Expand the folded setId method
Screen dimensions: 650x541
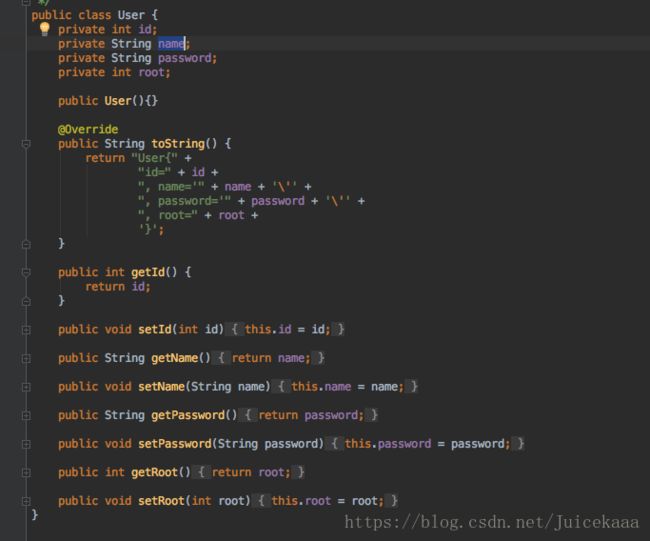[x=26, y=330]
